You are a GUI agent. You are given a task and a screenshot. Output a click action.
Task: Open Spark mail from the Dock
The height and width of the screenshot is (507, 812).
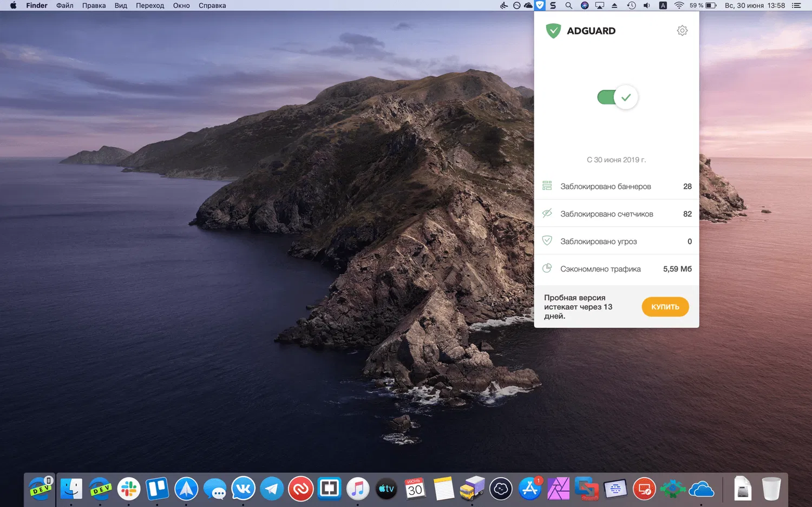click(x=186, y=489)
